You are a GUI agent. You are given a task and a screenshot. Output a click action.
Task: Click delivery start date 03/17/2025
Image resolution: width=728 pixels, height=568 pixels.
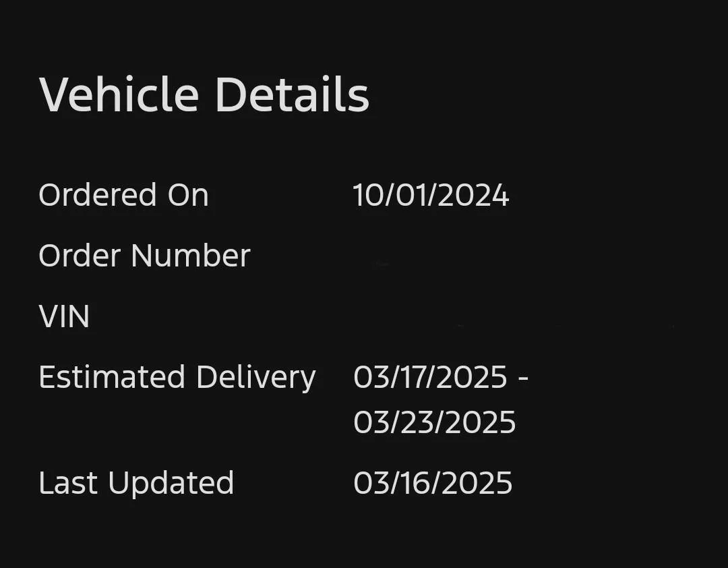pos(430,377)
